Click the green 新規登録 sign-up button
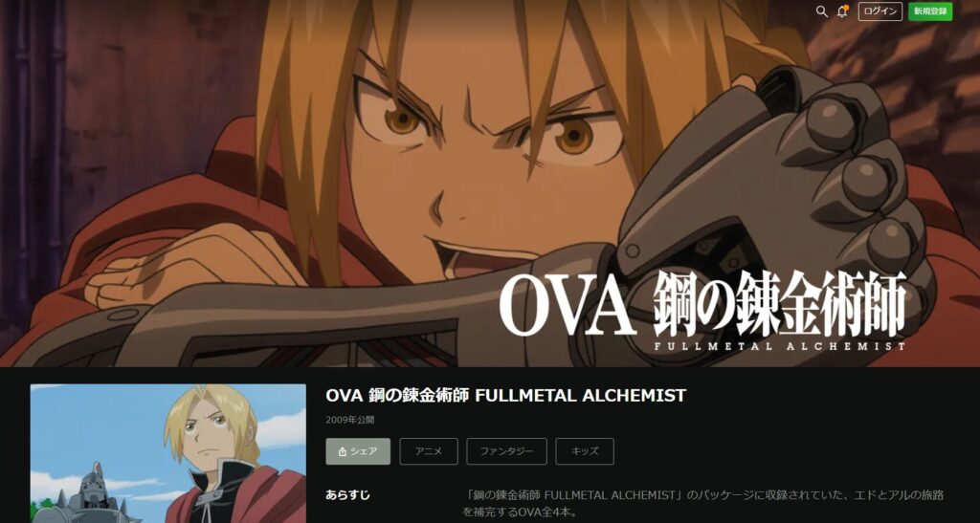This screenshot has height=523, width=980. [x=930, y=11]
